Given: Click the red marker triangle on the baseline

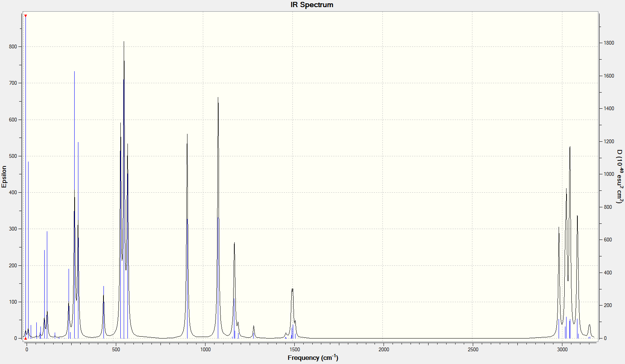Looking at the screenshot, I should tap(25, 339).
